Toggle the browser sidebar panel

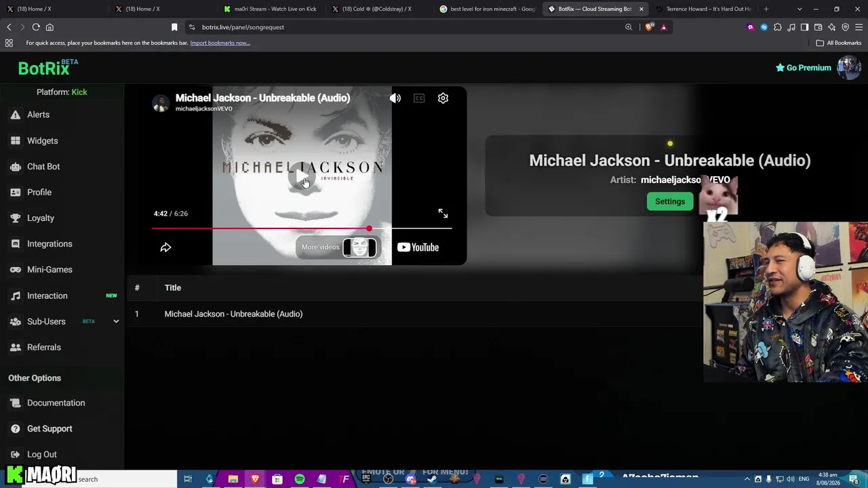click(x=805, y=27)
